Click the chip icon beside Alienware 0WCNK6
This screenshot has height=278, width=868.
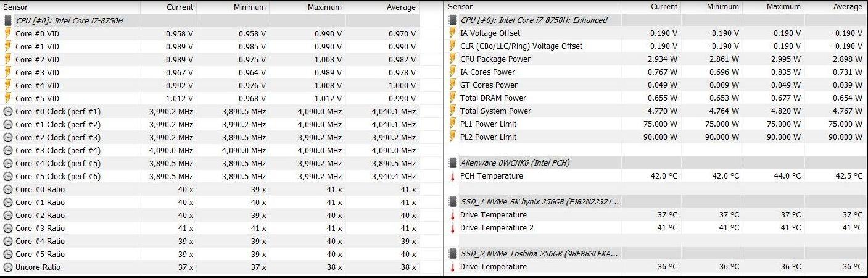(x=452, y=163)
